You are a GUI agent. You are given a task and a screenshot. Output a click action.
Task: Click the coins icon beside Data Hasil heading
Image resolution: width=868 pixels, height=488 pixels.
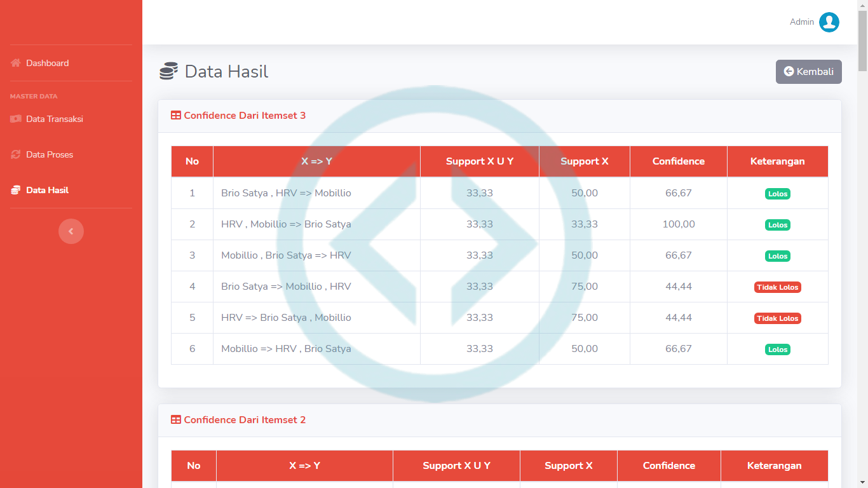point(168,71)
